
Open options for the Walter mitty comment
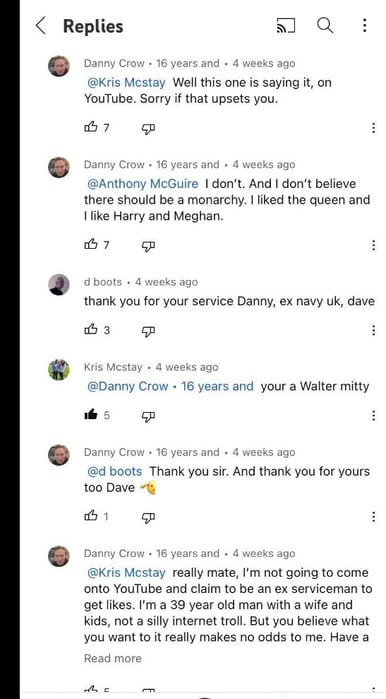point(373,415)
